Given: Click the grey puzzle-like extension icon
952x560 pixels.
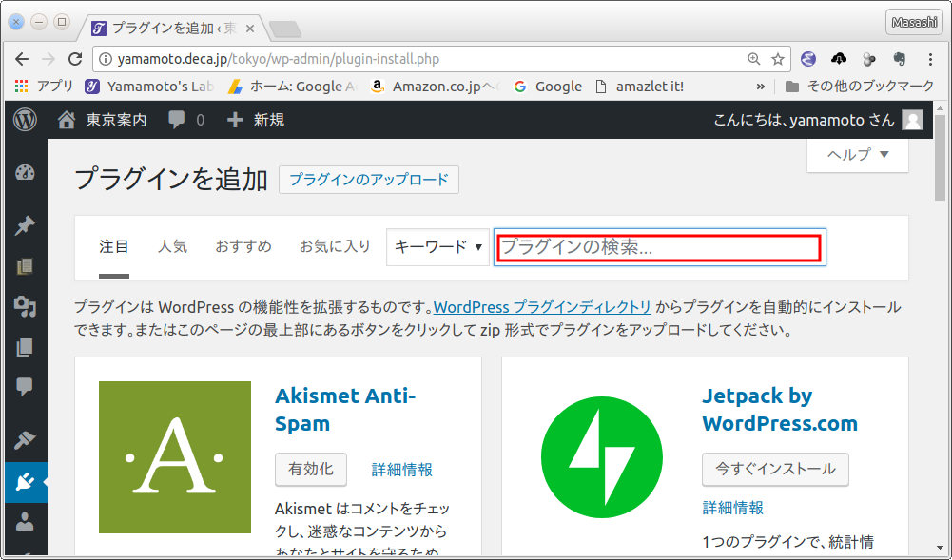Looking at the screenshot, I should click(x=869, y=59).
